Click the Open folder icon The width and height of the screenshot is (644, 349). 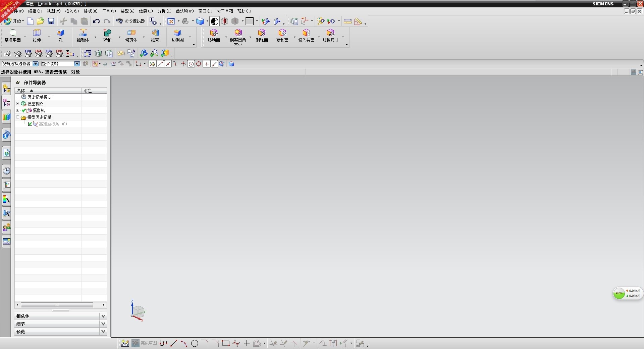tap(40, 21)
